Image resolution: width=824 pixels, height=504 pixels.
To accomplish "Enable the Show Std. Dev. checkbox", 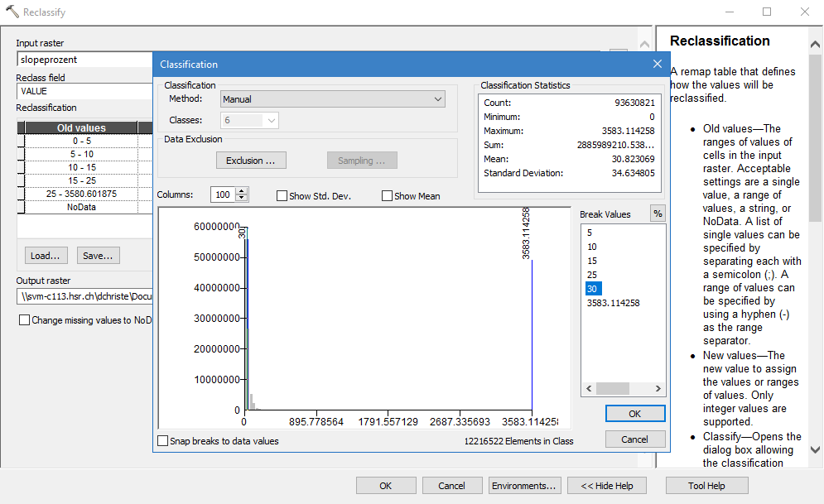I will pos(282,196).
